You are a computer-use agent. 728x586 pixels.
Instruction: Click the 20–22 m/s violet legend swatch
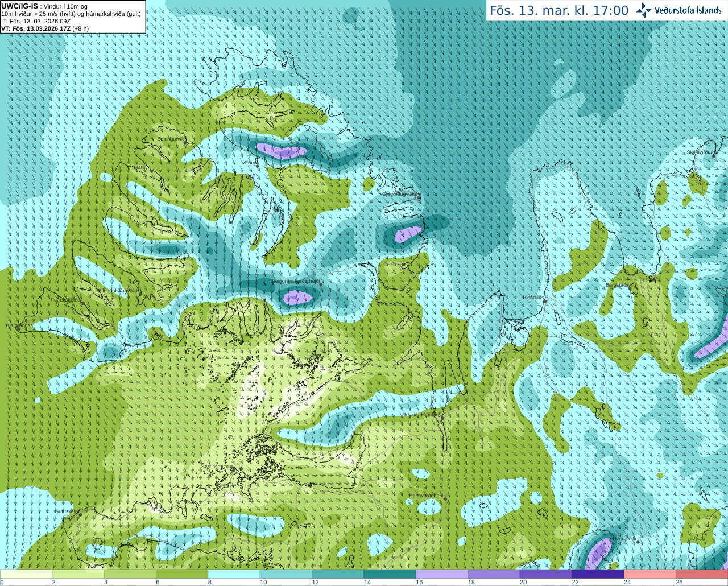point(546,574)
